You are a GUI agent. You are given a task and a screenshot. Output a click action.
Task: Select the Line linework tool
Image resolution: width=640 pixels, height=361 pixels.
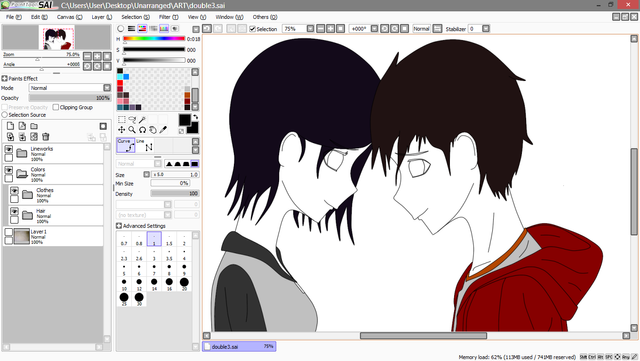point(144,145)
